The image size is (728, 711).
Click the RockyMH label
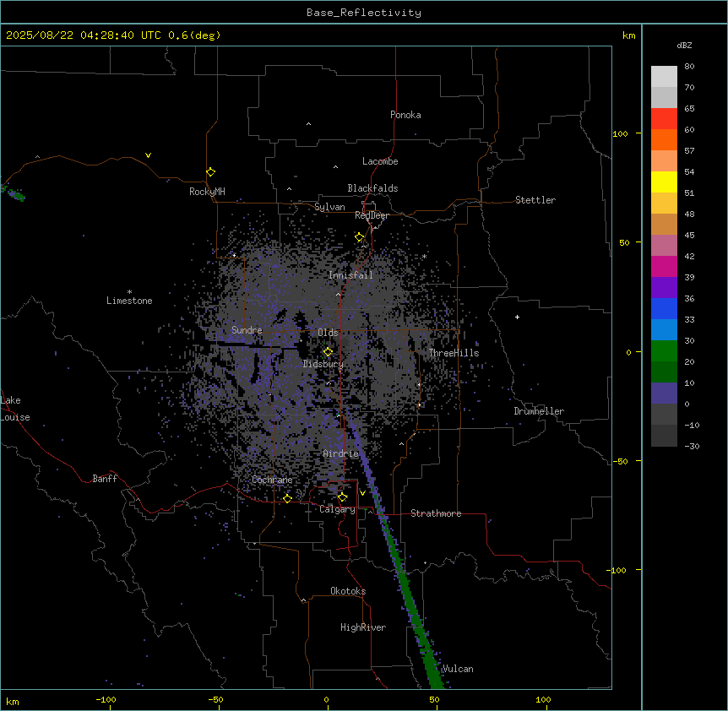pos(207,192)
